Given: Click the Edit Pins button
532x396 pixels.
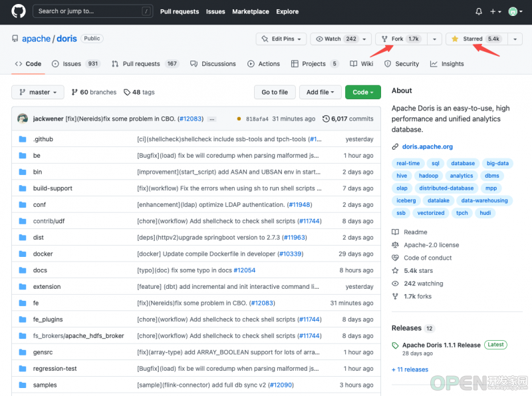Looking at the screenshot, I should point(281,39).
